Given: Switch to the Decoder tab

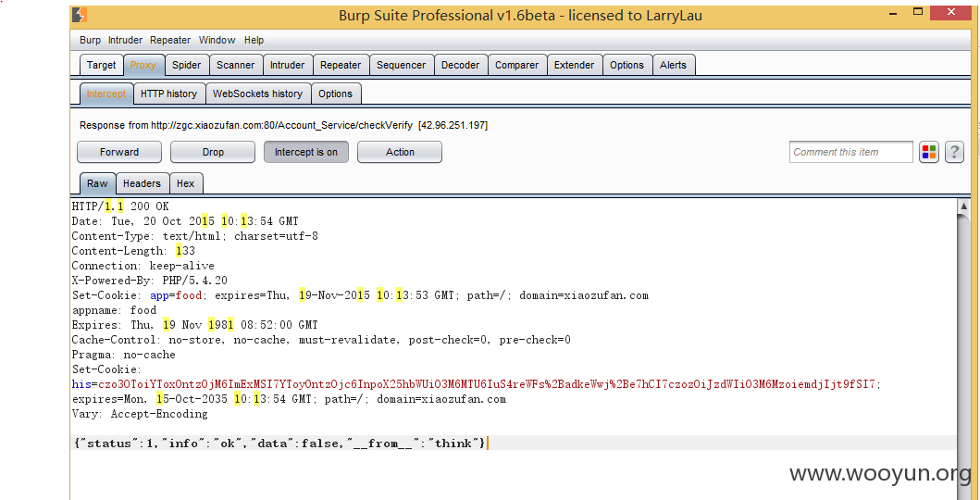Looking at the screenshot, I should pos(461,65).
